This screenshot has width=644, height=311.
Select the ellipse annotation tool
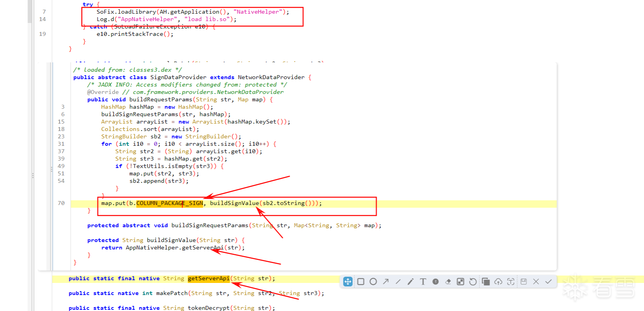[373, 281]
